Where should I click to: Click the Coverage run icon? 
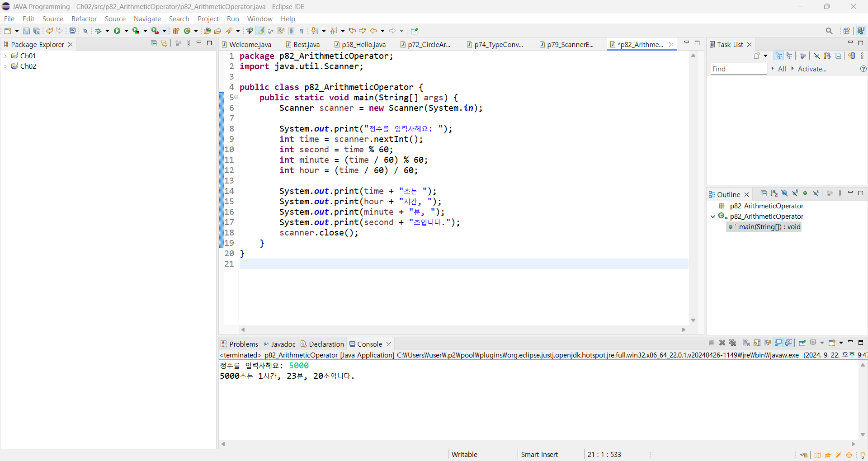(136, 31)
